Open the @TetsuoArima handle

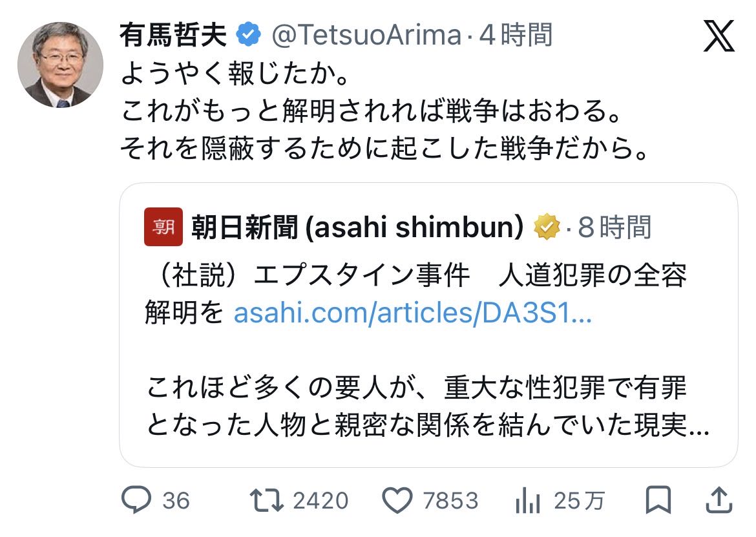pyautogui.click(x=366, y=35)
